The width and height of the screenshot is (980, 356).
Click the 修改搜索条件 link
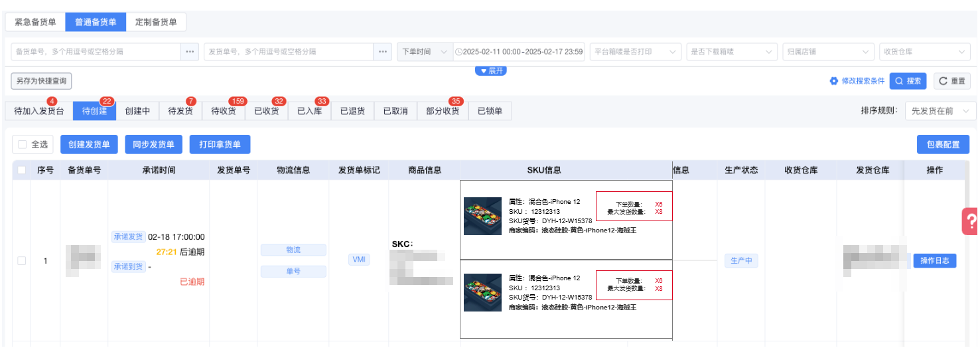[863, 81]
